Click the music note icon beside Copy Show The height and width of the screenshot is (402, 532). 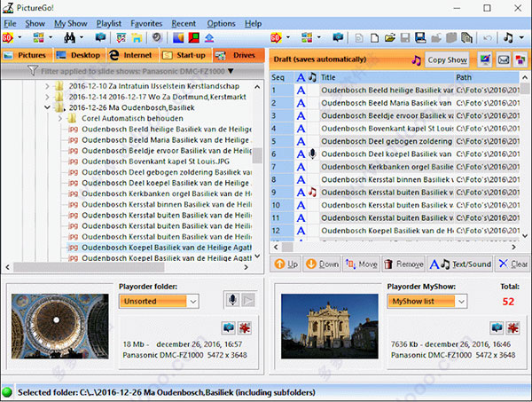416,60
